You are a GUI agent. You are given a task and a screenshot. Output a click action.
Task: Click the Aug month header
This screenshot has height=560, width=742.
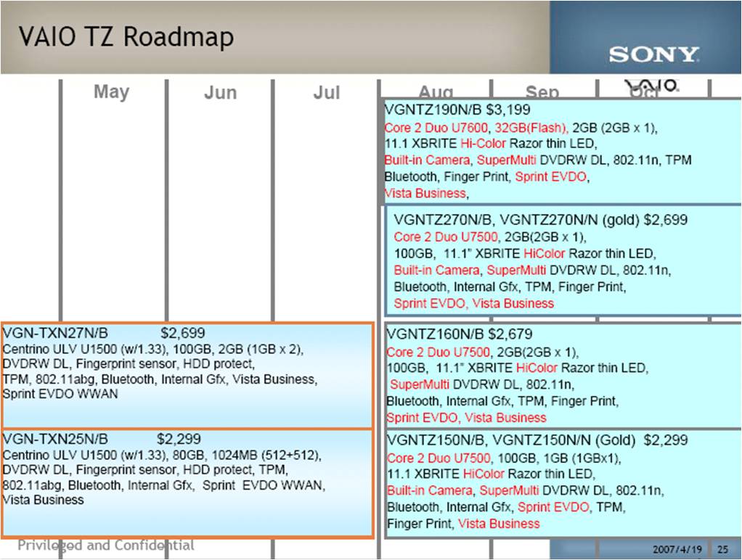[436, 92]
